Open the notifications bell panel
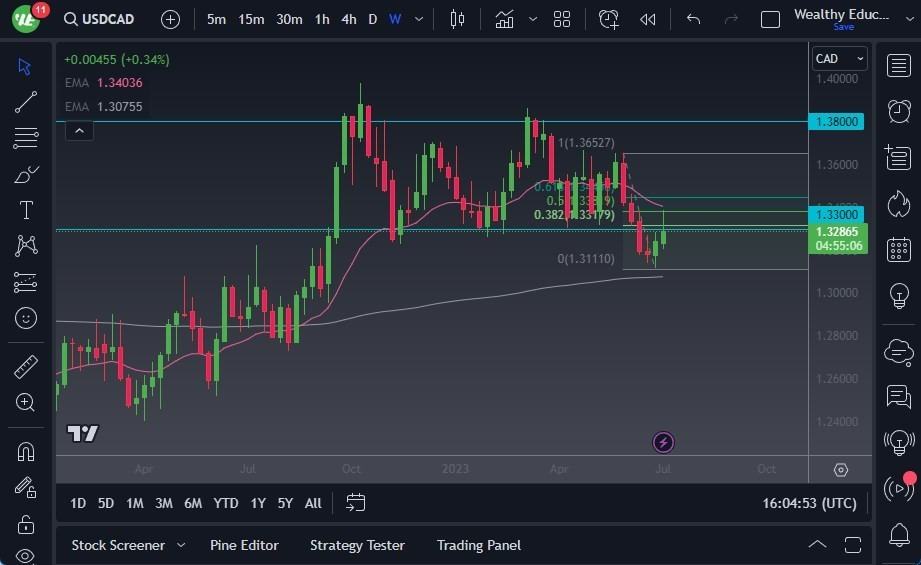The height and width of the screenshot is (565, 921). click(x=899, y=534)
